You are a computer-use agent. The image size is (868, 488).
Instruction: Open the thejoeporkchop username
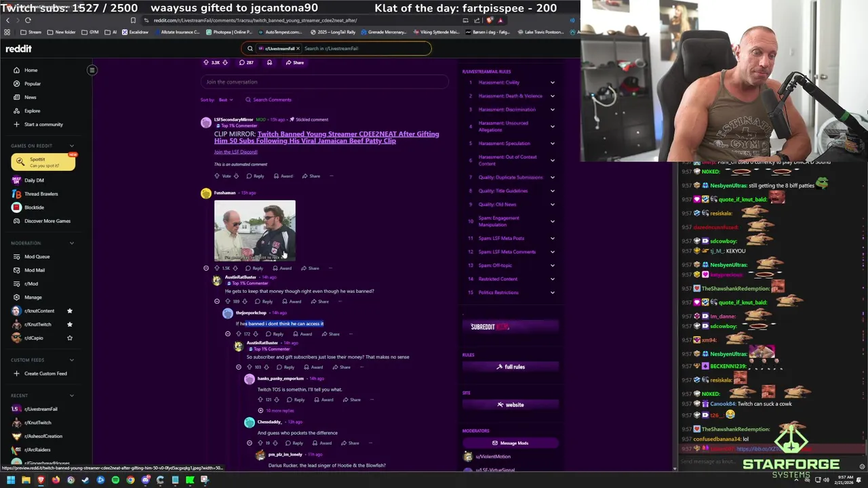tap(251, 313)
